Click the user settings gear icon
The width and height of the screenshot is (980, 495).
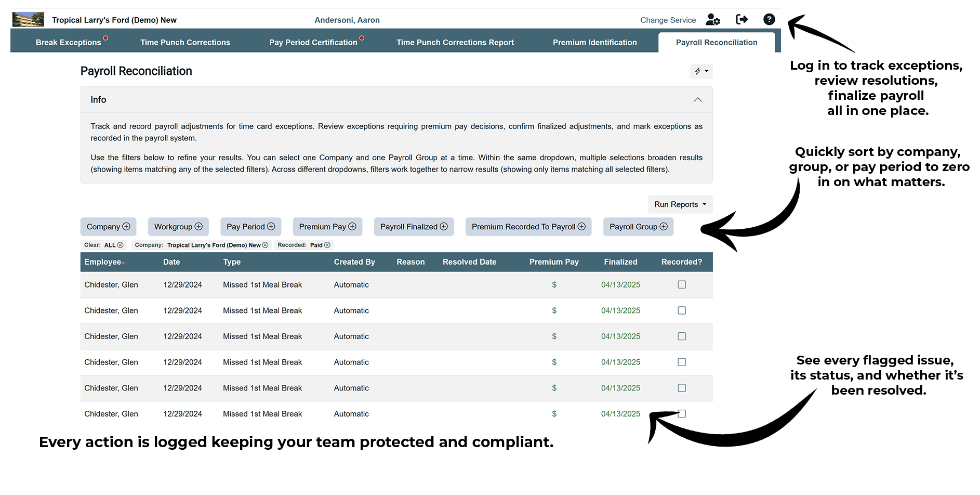[713, 20]
